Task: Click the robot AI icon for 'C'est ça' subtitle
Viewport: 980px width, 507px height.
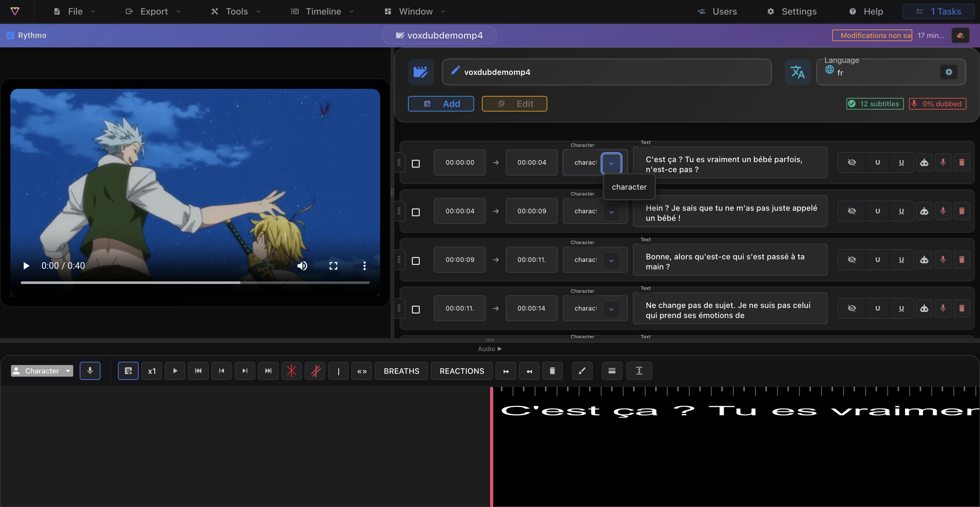Action: tap(924, 162)
